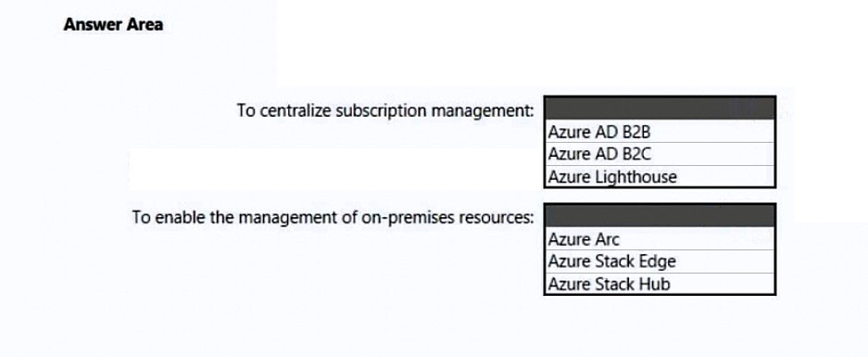Pick Azure Stack Hub from the list
This screenshot has width=868, height=357.
[660, 284]
